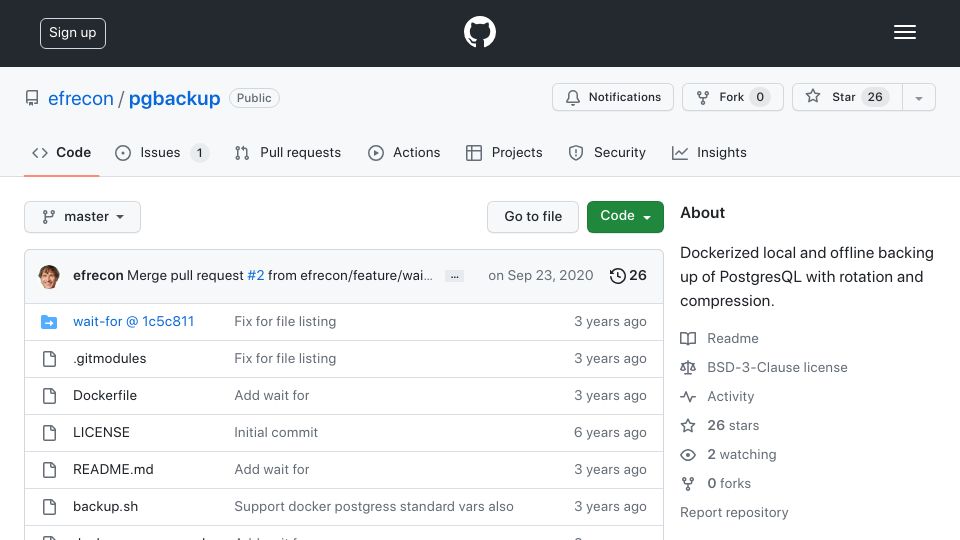
Task: Expand the commit message ellipsis
Action: 454,276
